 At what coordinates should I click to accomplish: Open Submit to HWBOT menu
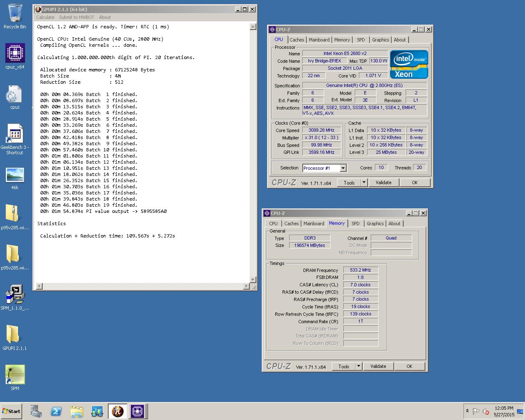point(77,17)
